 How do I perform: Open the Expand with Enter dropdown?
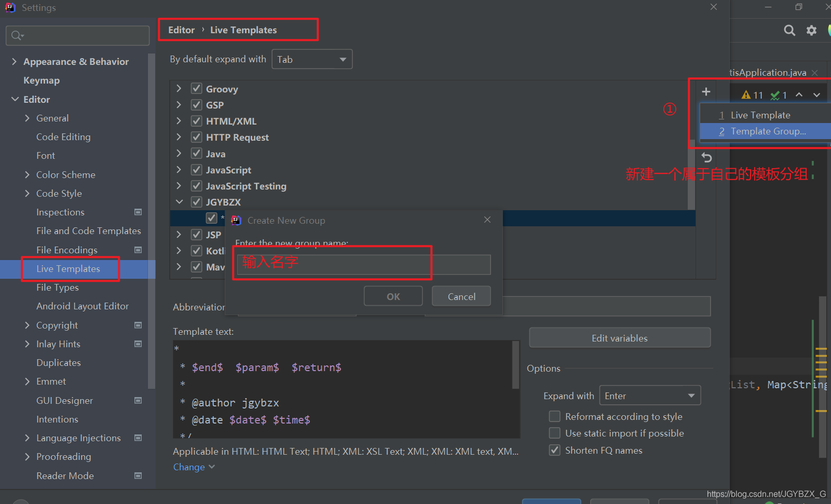coord(650,396)
